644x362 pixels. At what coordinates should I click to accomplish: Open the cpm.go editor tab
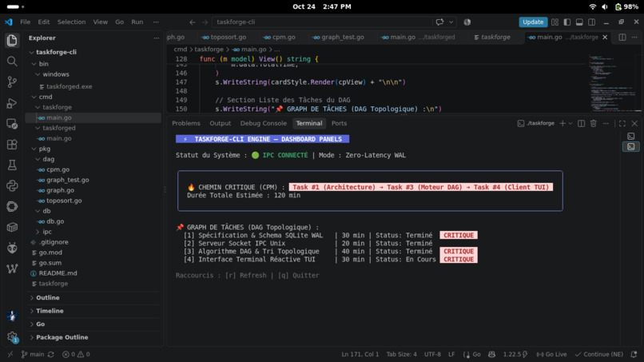pyautogui.click(x=280, y=37)
